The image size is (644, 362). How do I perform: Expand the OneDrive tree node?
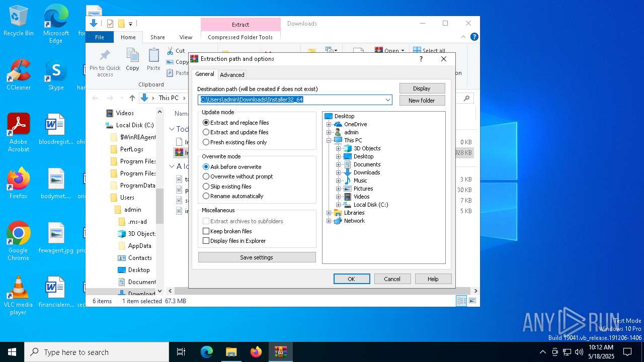[329, 124]
